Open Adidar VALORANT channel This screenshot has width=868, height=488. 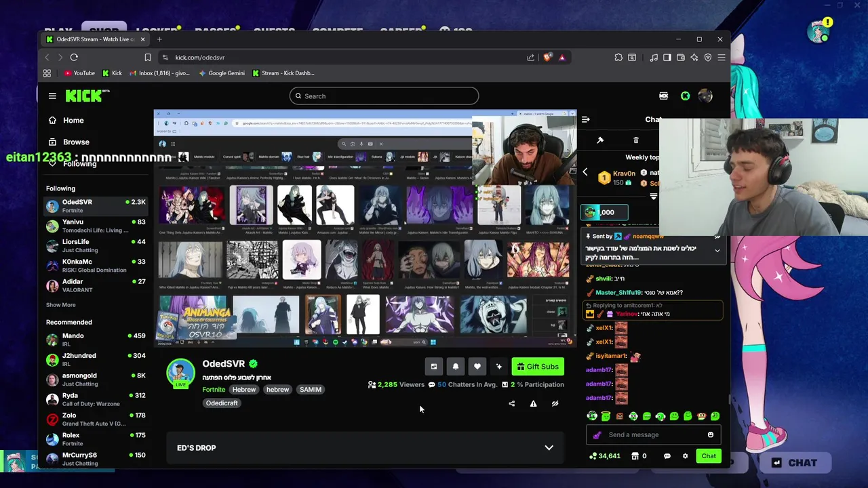pyautogui.click(x=96, y=285)
